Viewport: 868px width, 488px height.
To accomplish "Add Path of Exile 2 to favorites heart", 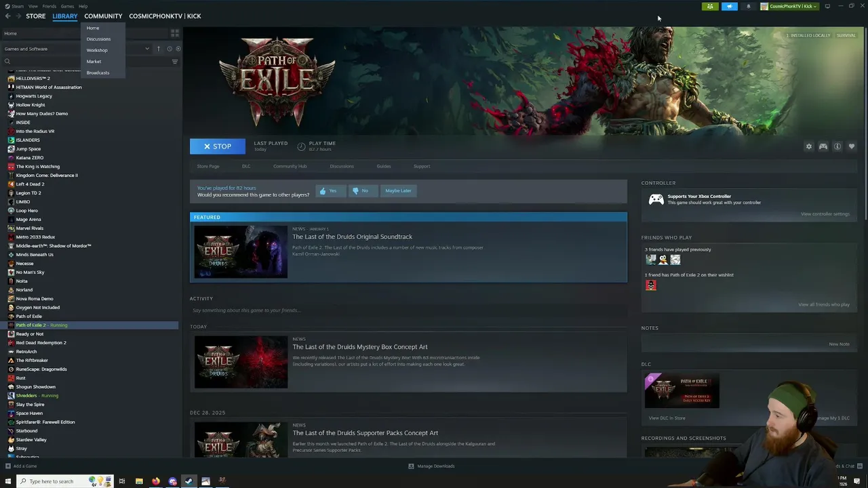I will click(852, 146).
